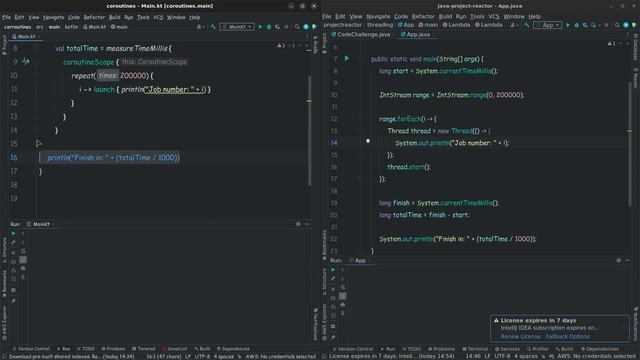Toggle Database tool window on right edge
This screenshot has width=640, height=360.
(636, 47)
